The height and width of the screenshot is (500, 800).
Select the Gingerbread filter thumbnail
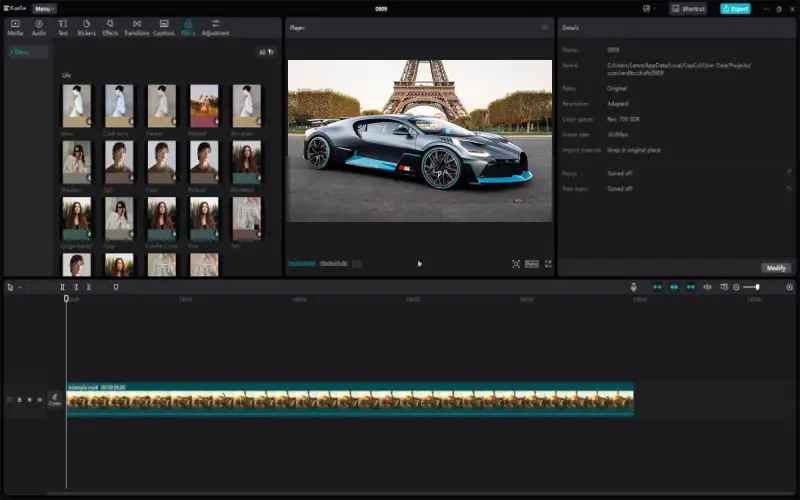pyautogui.click(x=77, y=219)
